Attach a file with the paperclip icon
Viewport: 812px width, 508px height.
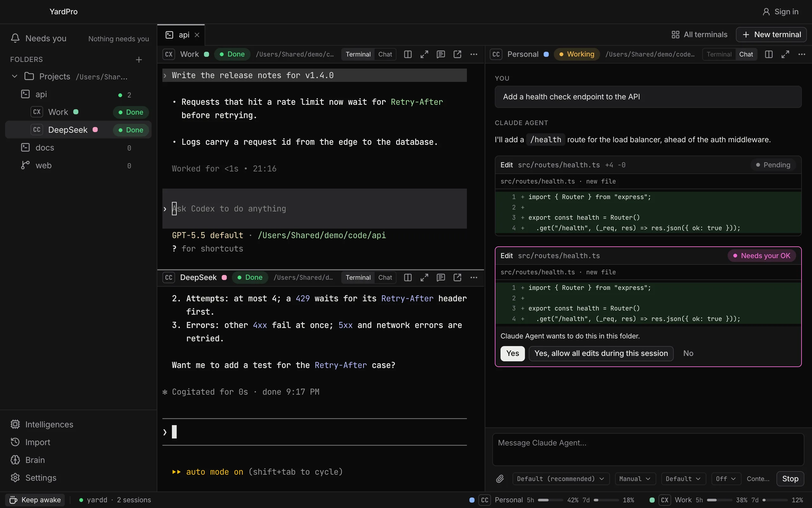(x=500, y=479)
